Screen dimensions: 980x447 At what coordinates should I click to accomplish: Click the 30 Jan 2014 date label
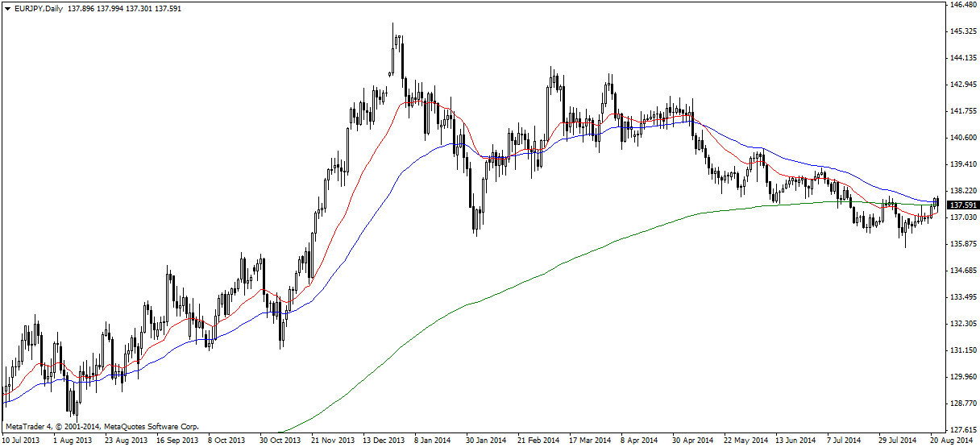click(x=488, y=441)
